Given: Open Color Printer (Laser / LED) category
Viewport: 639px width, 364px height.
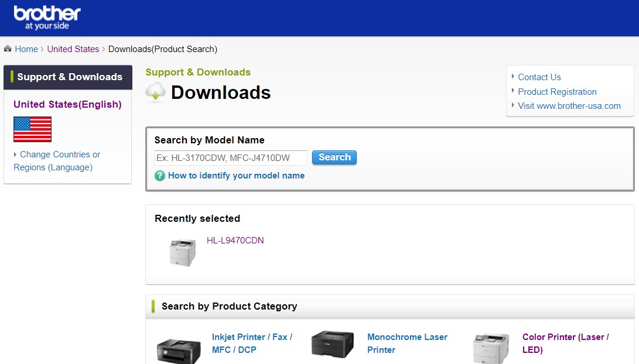Looking at the screenshot, I should (x=566, y=344).
